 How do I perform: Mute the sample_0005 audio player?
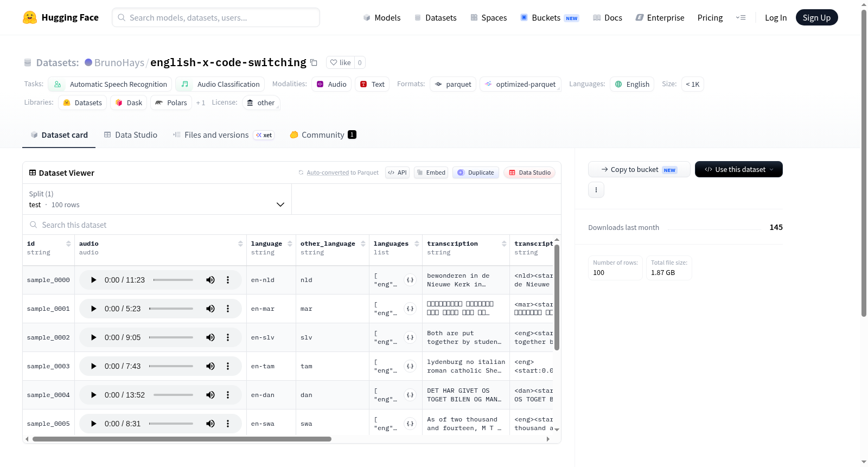[x=210, y=424]
